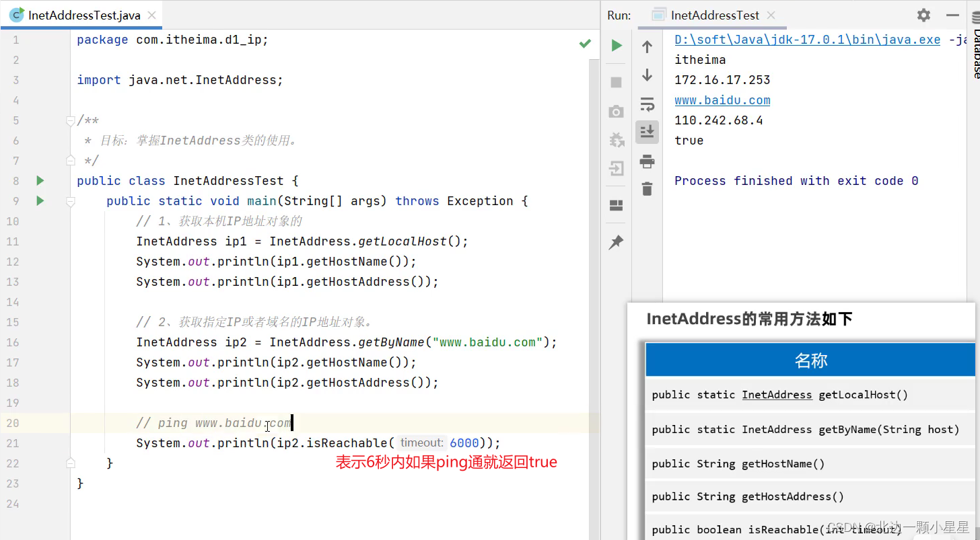Click the trash Clear All icon
Viewport: 980px width, 540px height.
pyautogui.click(x=647, y=189)
